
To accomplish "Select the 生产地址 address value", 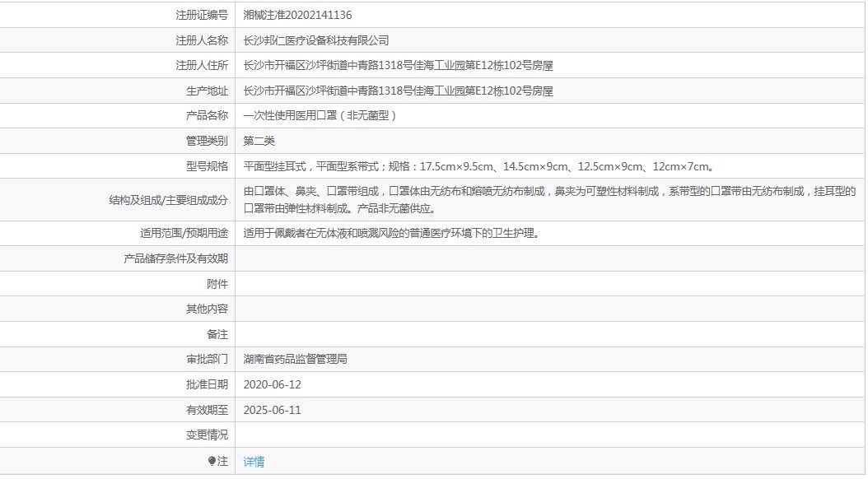I will pyautogui.click(x=398, y=91).
